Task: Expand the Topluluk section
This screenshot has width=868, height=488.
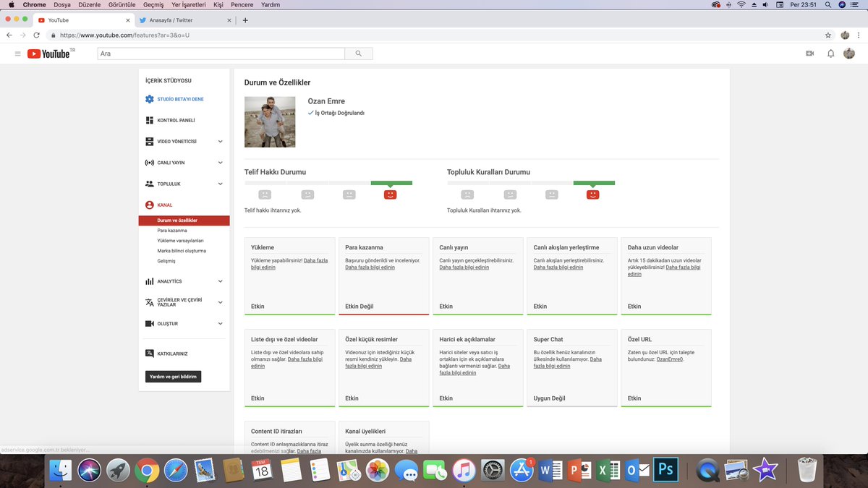Action: 221,184
